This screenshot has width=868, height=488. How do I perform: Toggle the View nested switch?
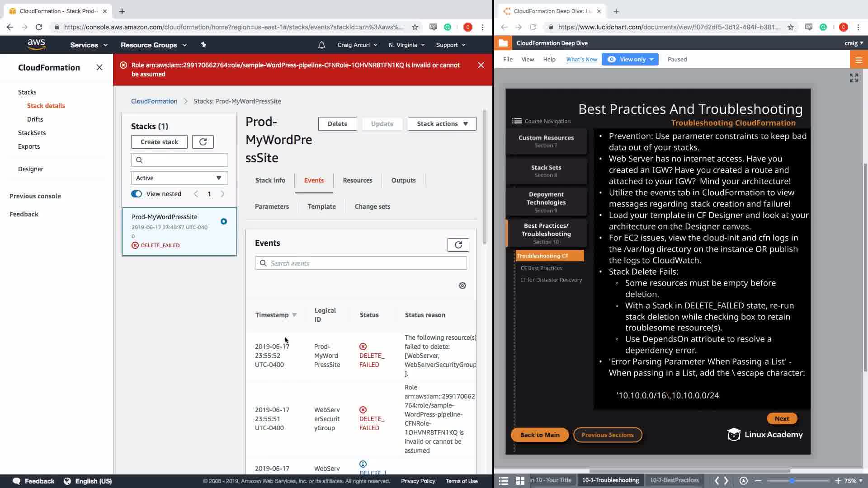click(x=137, y=194)
